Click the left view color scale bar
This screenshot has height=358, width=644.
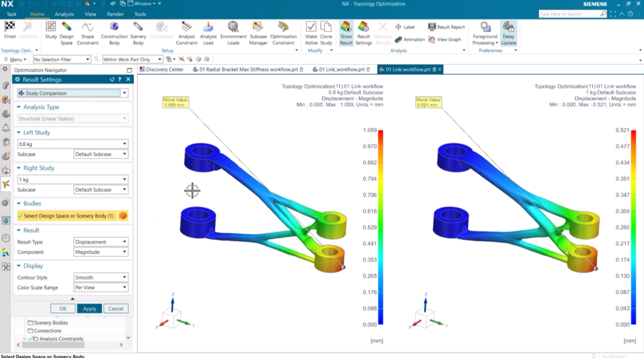tap(380, 226)
